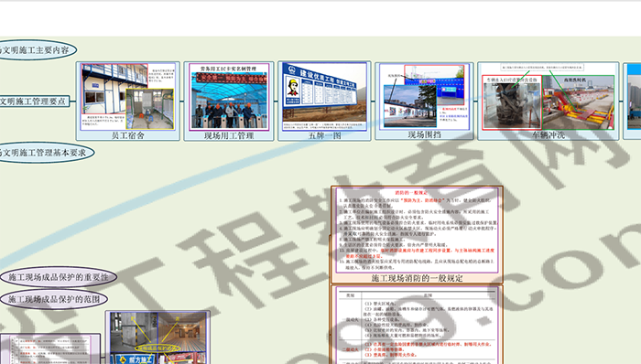Viewport: 641px width, 364px height.
Task: Select the 施工现场成品保护的范围 node
Action: tap(54, 299)
